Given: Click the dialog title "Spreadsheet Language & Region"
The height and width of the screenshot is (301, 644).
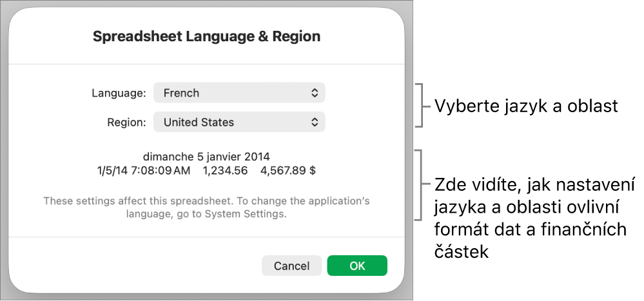Looking at the screenshot, I should point(206,37).
